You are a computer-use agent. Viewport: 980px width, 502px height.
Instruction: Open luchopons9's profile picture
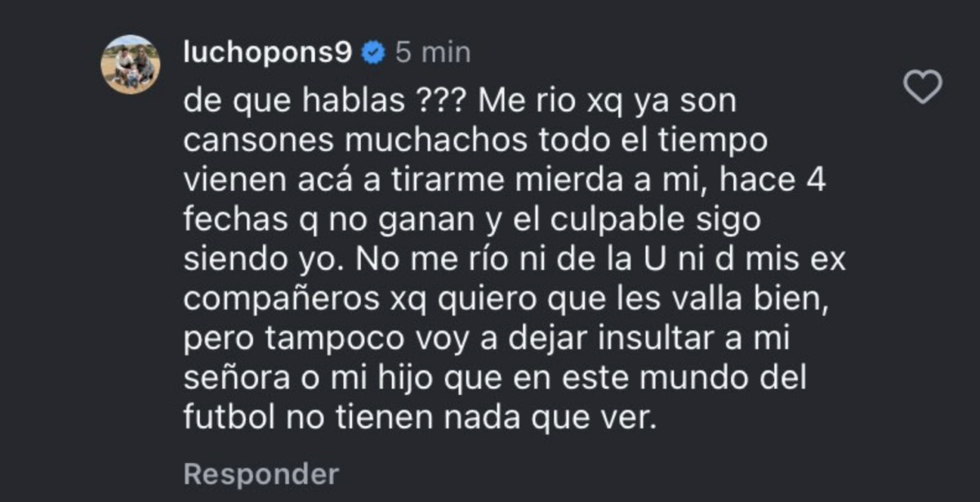[x=131, y=64]
